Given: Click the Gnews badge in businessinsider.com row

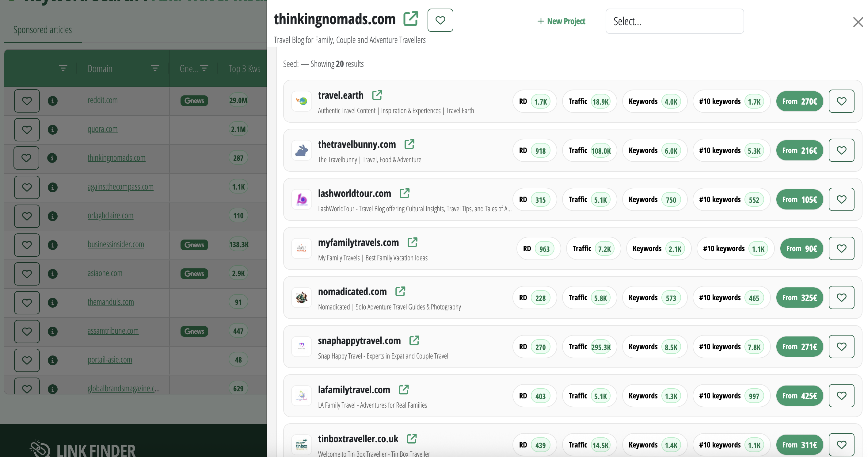Looking at the screenshot, I should [194, 245].
